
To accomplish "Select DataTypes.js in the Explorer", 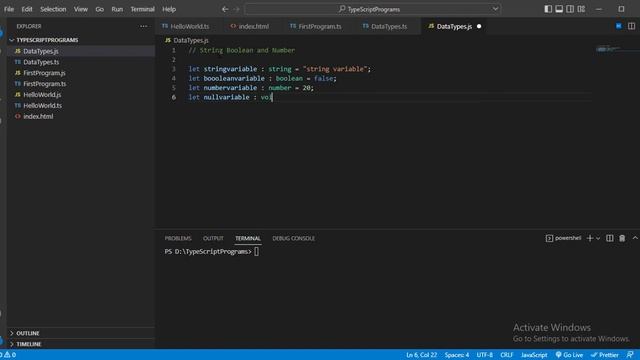I will (x=81, y=51).
